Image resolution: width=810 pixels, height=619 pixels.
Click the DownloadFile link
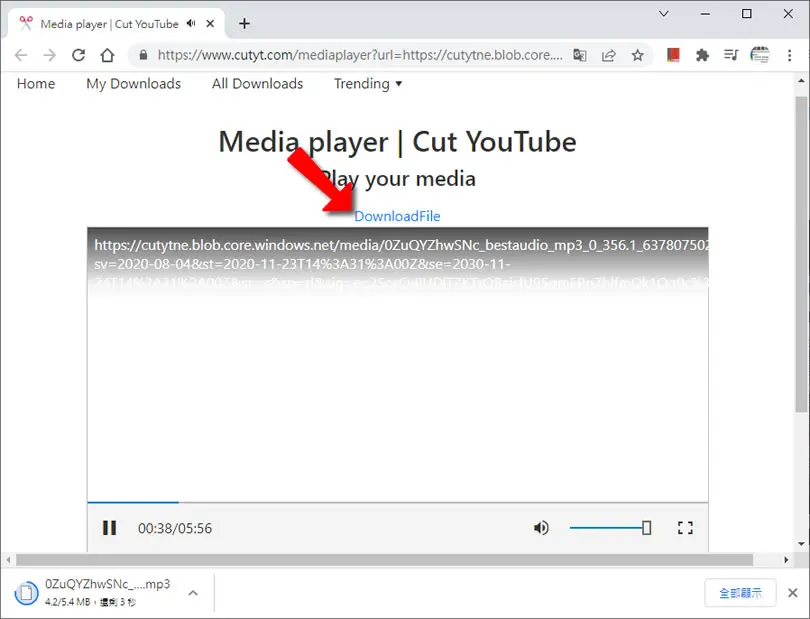(x=397, y=216)
